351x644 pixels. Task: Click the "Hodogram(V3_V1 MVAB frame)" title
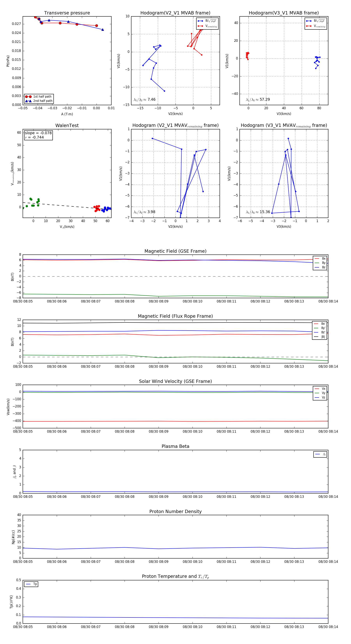(284, 13)
